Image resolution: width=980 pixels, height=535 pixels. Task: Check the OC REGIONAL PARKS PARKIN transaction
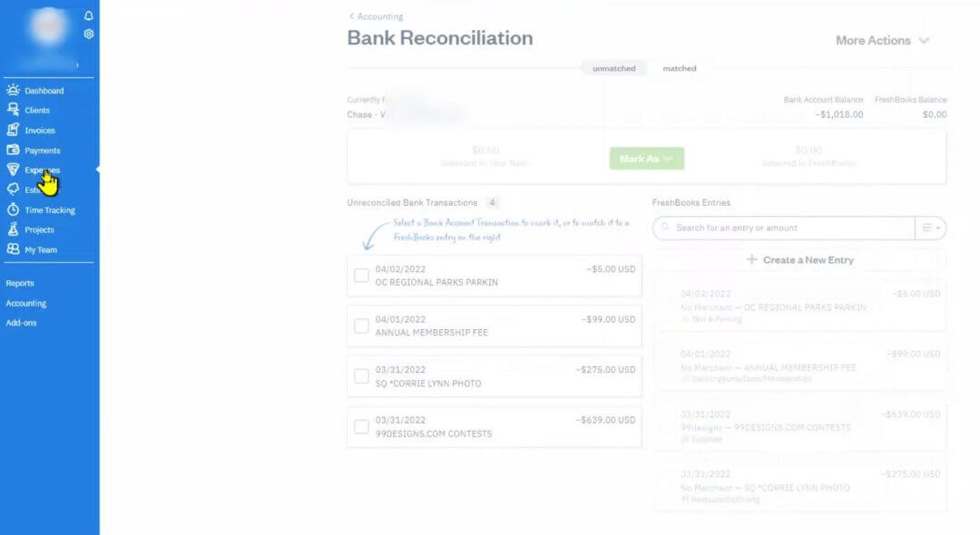click(x=360, y=275)
